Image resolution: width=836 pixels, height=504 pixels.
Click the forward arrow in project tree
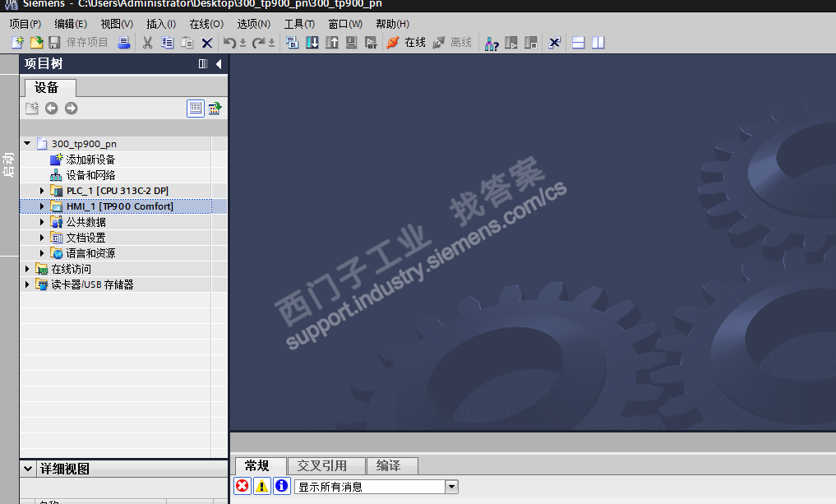(71, 109)
